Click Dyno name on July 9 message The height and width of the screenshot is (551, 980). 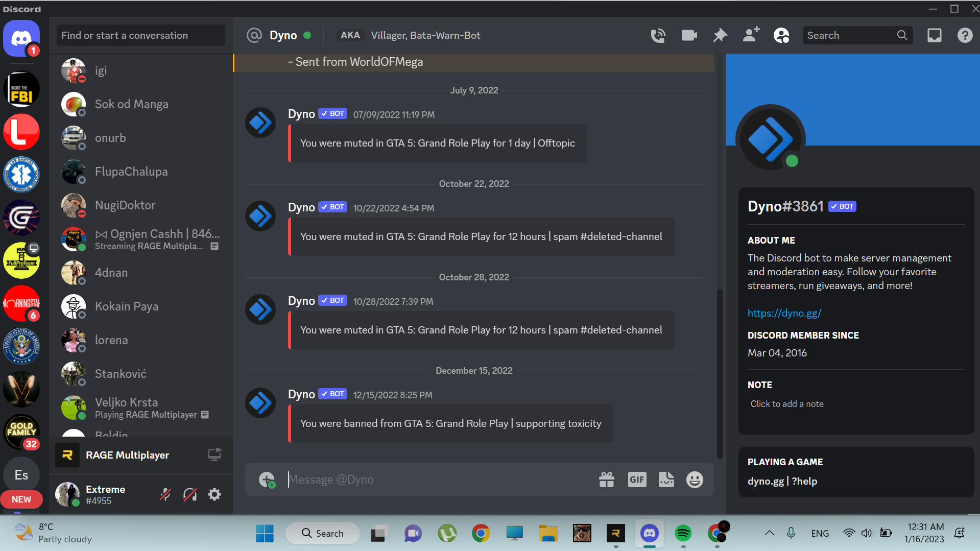pyautogui.click(x=301, y=114)
